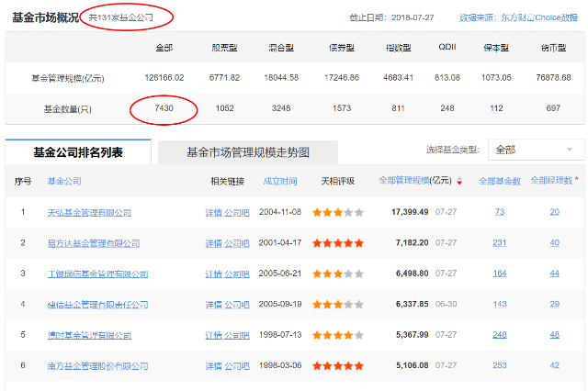Click the 基金公司 column header link
588x391 pixels.
pyautogui.click(x=64, y=181)
